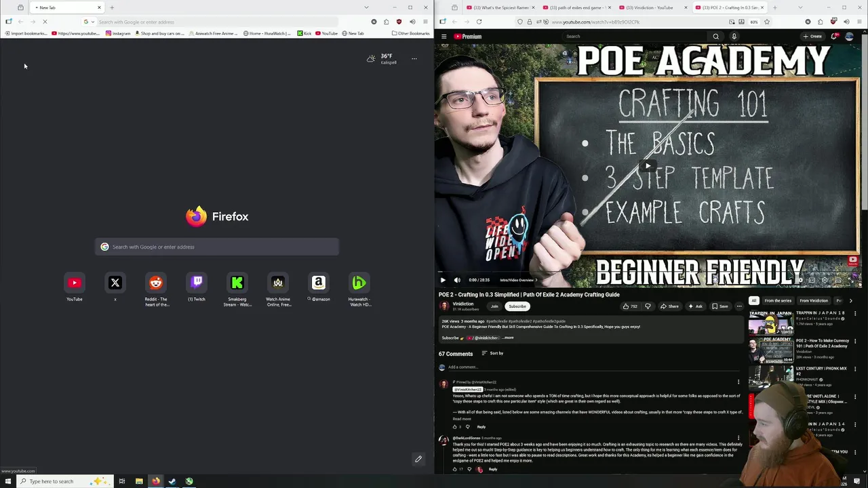Click the customize pencil icon on New Tab
This screenshot has width=868, height=488.
(x=418, y=459)
